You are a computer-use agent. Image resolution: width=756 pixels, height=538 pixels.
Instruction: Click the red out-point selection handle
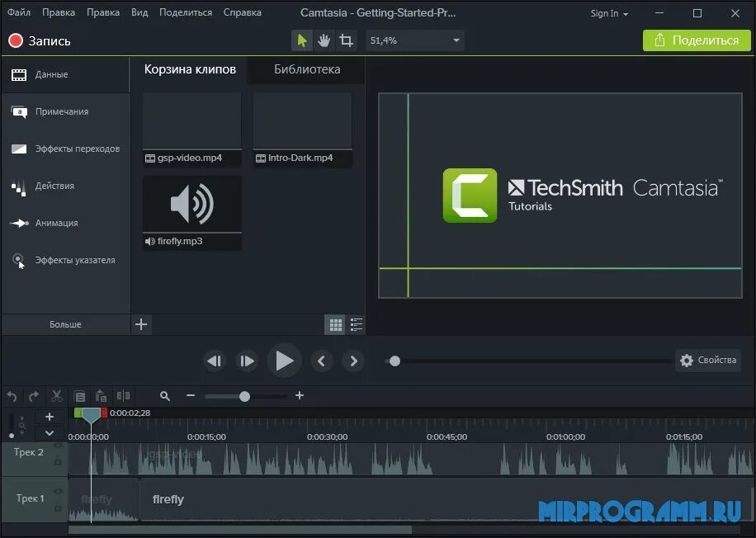click(104, 413)
